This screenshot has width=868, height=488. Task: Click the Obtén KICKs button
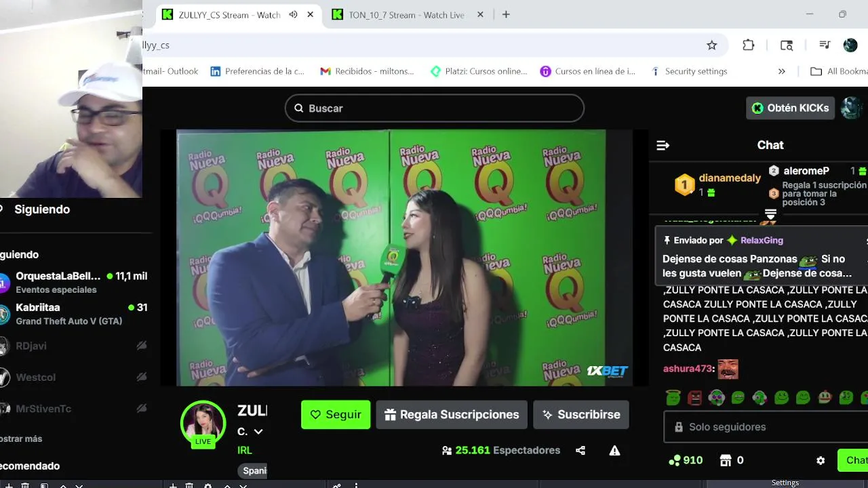791,108
